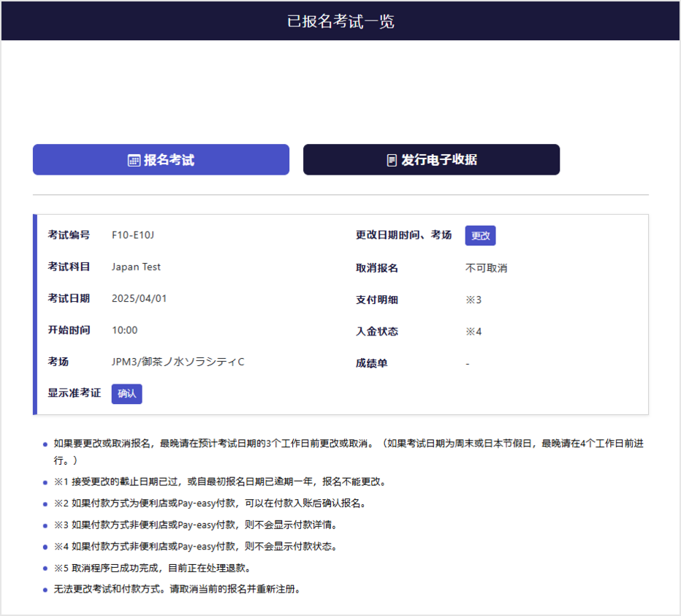Click the 开始时间 label
This screenshot has width=681, height=616.
coord(69,330)
